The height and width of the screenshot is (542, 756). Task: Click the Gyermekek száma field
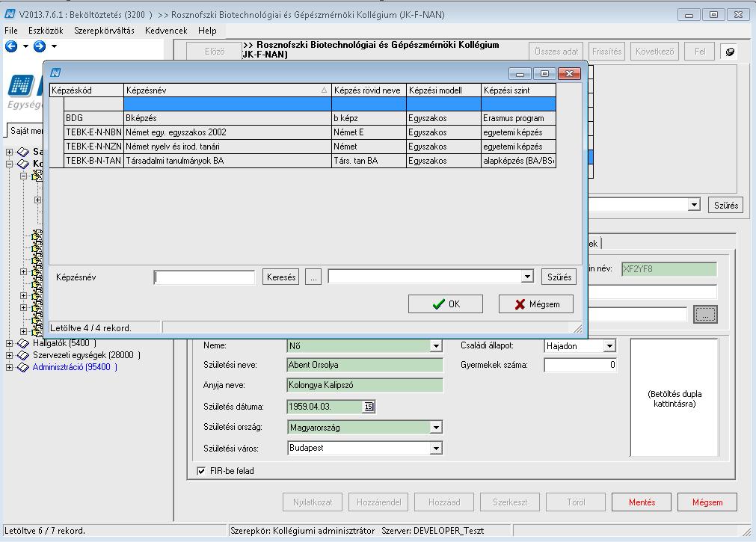(580, 365)
